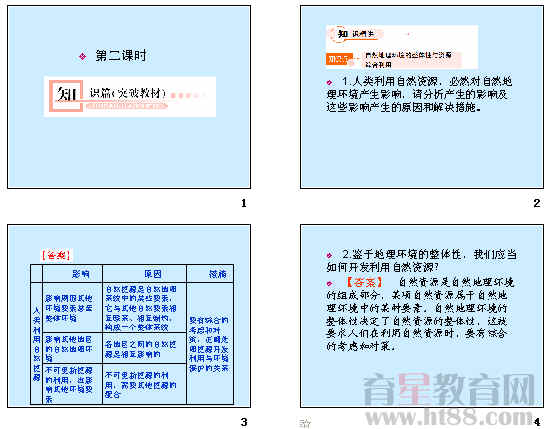Viewport: 550px width, 429px height.
Task: Click the diamond bullet beside 第二课时
Action: [83, 56]
